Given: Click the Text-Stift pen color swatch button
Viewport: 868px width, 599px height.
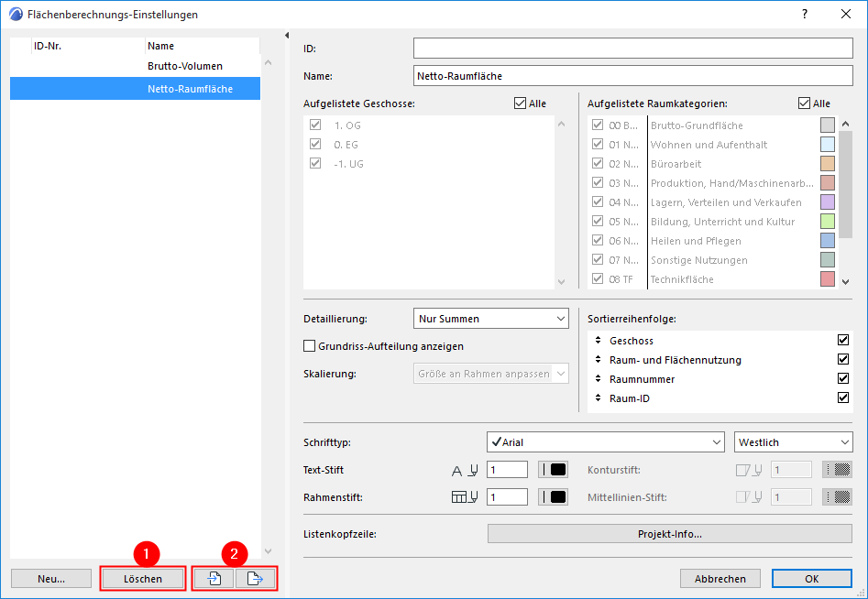Looking at the screenshot, I should tap(553, 470).
